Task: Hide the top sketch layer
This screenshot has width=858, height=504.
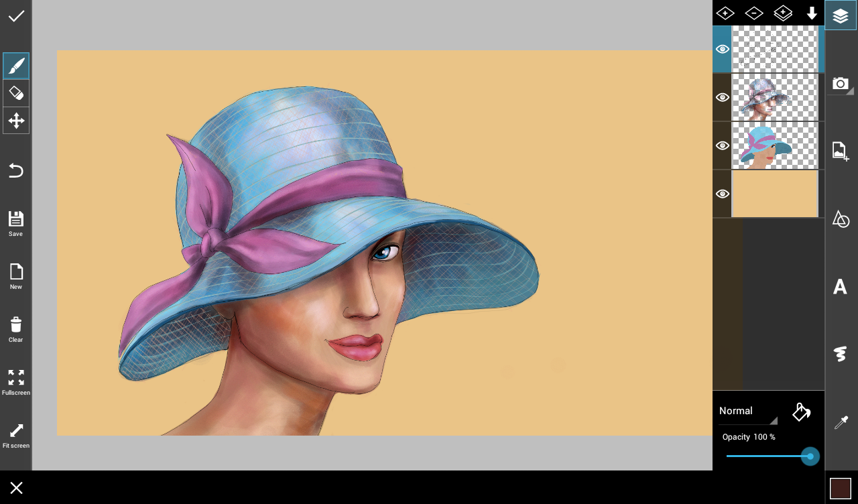Action: click(722, 49)
